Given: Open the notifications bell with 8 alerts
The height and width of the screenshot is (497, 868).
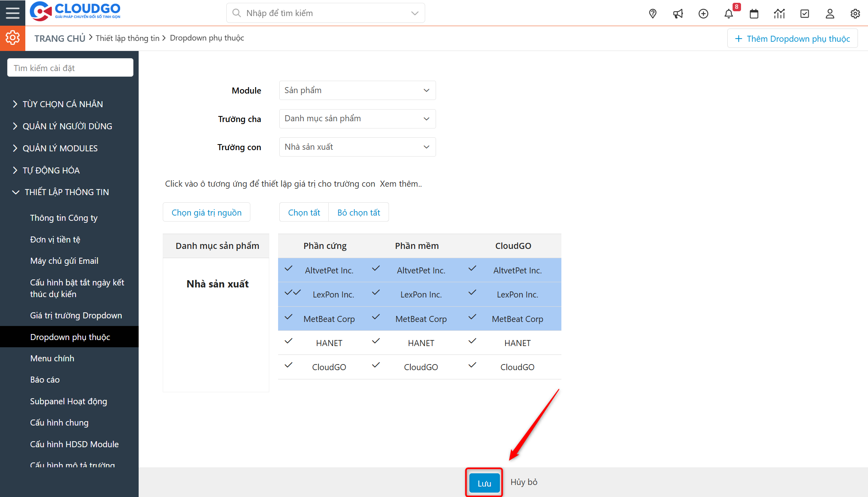Looking at the screenshot, I should [x=729, y=14].
